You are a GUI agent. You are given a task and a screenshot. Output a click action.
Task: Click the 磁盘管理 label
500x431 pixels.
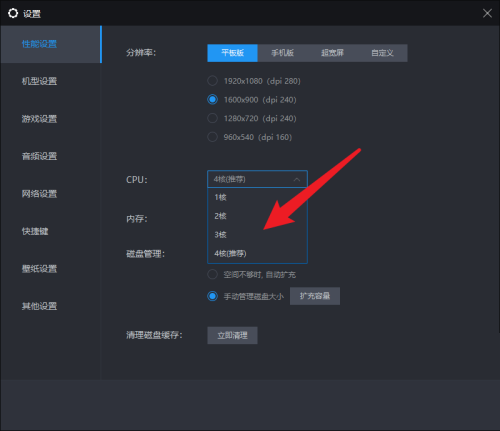[x=145, y=254]
